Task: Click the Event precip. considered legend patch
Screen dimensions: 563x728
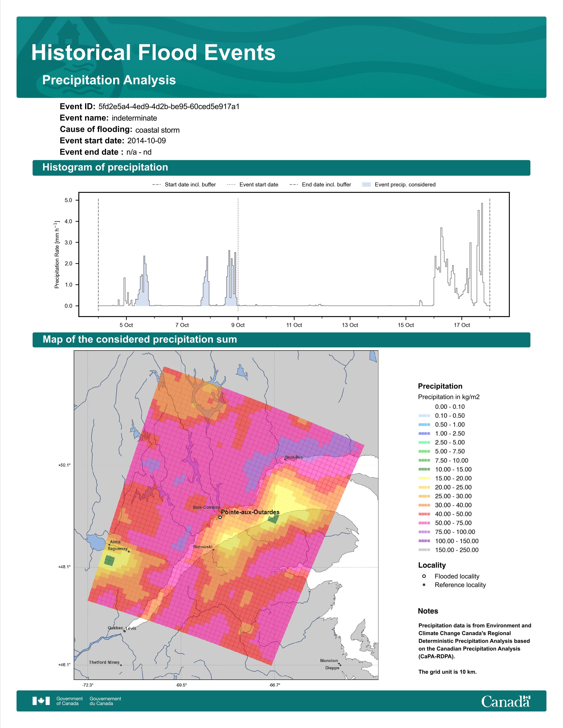Action: (x=366, y=184)
